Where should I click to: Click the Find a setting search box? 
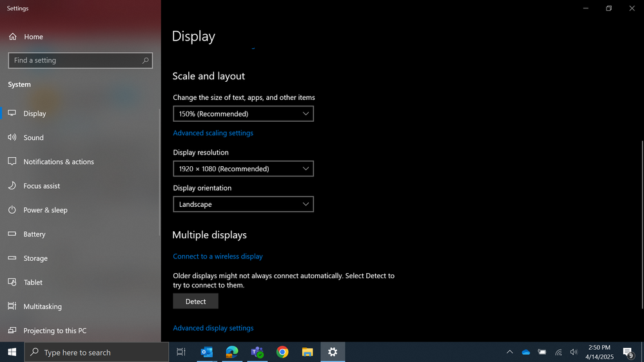(77, 61)
